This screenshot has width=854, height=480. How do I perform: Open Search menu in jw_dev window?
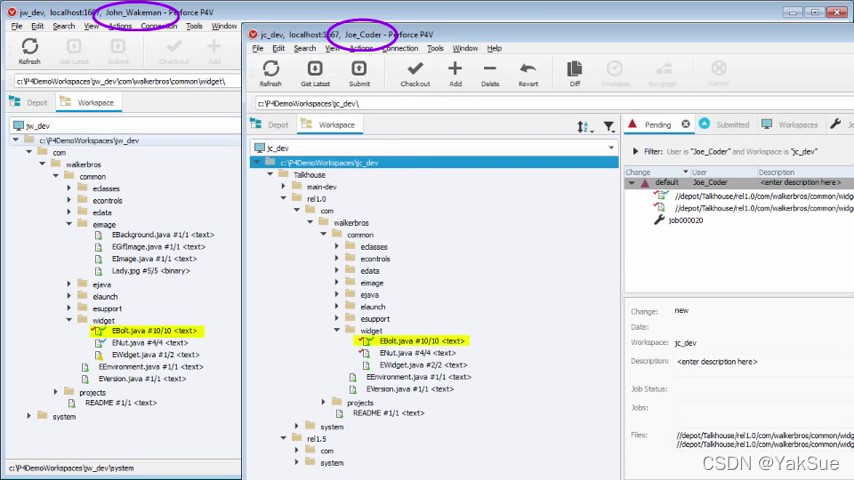tap(64, 26)
